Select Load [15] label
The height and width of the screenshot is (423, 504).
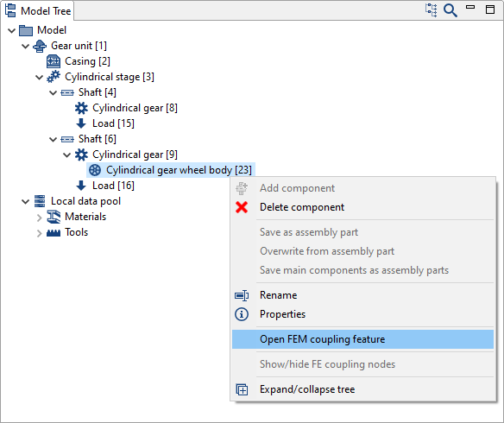113,123
